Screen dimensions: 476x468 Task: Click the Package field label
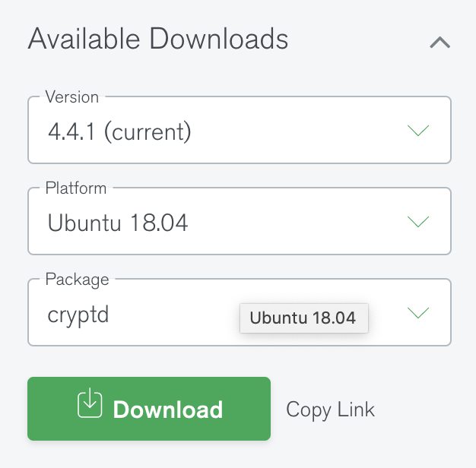tap(77, 280)
